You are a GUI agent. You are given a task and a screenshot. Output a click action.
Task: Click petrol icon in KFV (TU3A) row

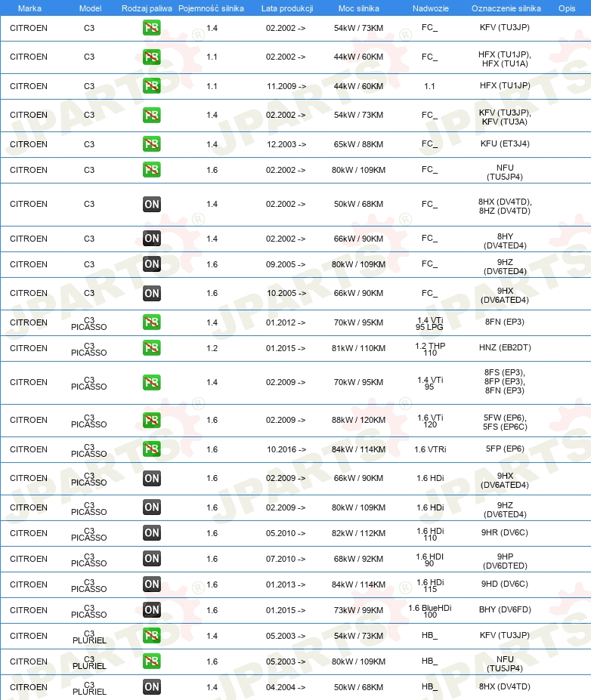click(151, 116)
